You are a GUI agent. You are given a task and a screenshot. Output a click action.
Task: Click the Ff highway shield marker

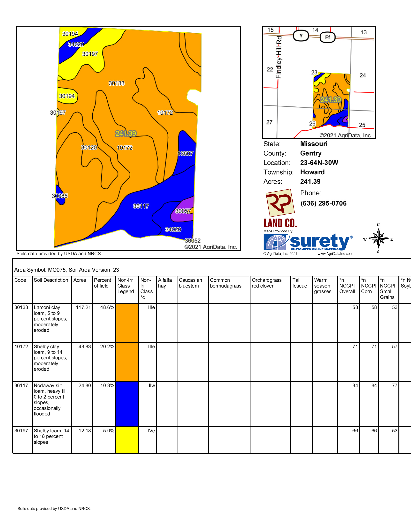click(x=327, y=37)
